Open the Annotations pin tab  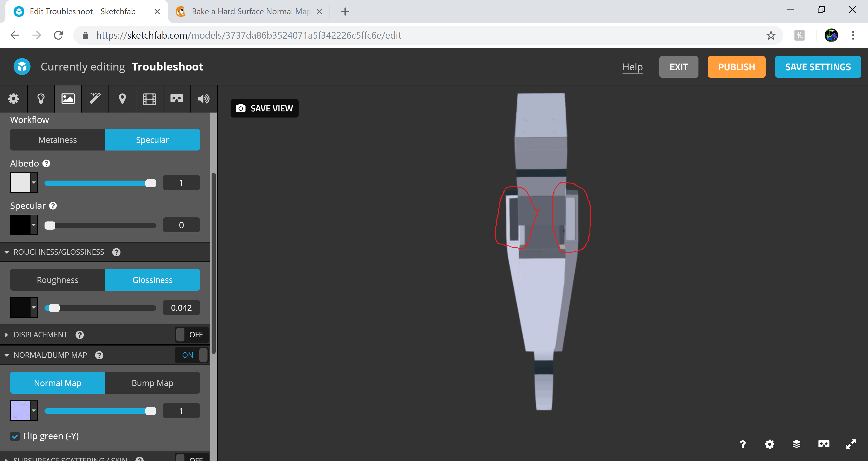click(x=122, y=99)
